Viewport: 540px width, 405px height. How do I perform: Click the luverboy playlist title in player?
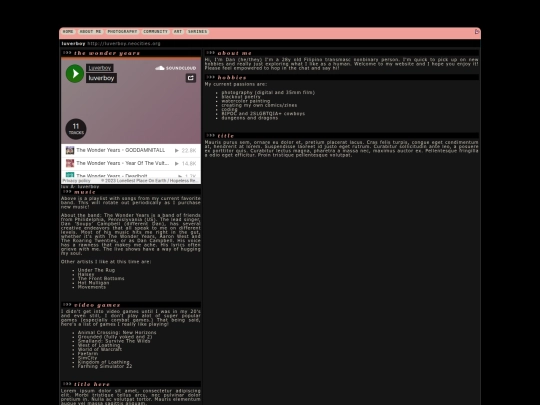tap(101, 78)
